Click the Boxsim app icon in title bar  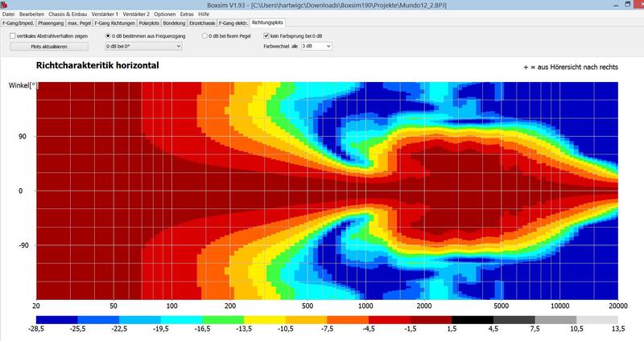(x=4, y=5)
